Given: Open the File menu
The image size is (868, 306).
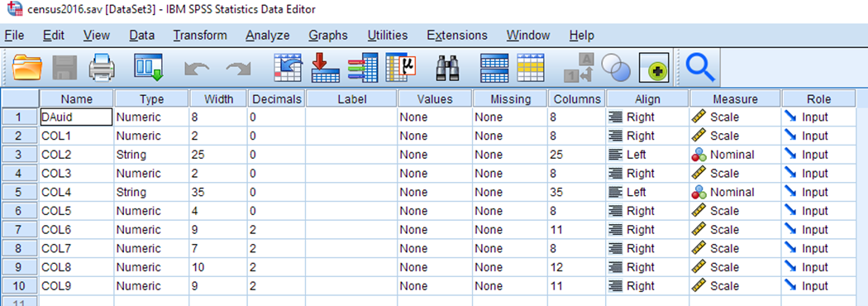Looking at the screenshot, I should 14,36.
